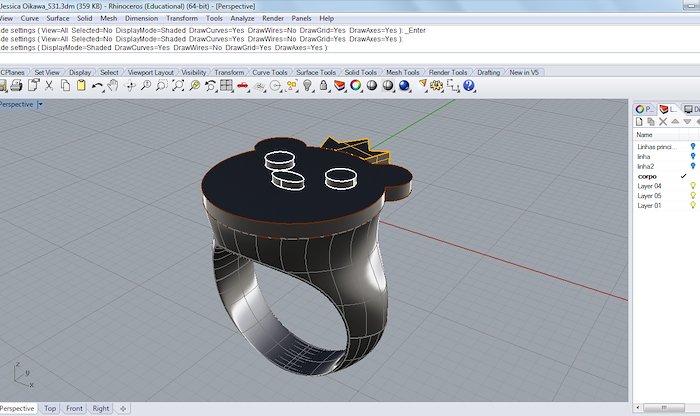
Task: Hide Layer 01 via its lightbulb
Action: [693, 205]
